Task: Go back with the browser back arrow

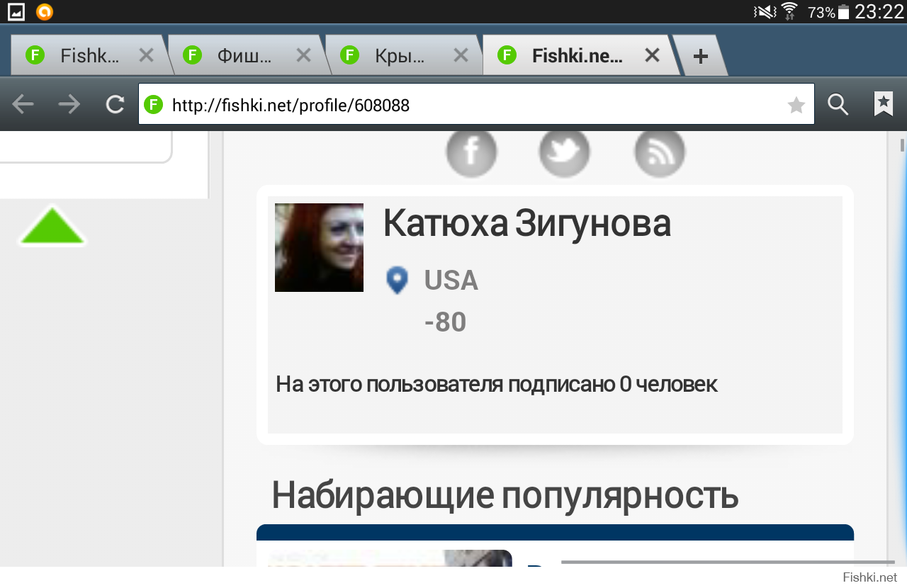Action: [x=23, y=105]
